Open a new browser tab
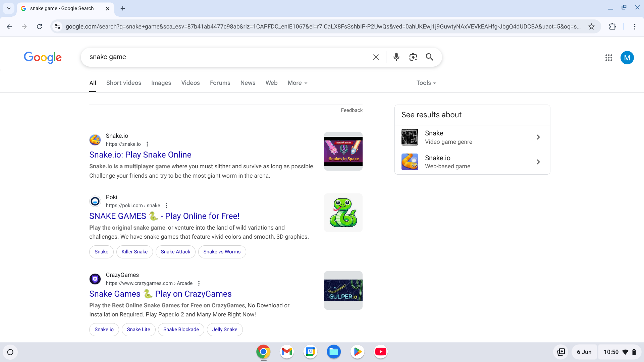Viewport: 644px width, 362px height. (123, 8)
